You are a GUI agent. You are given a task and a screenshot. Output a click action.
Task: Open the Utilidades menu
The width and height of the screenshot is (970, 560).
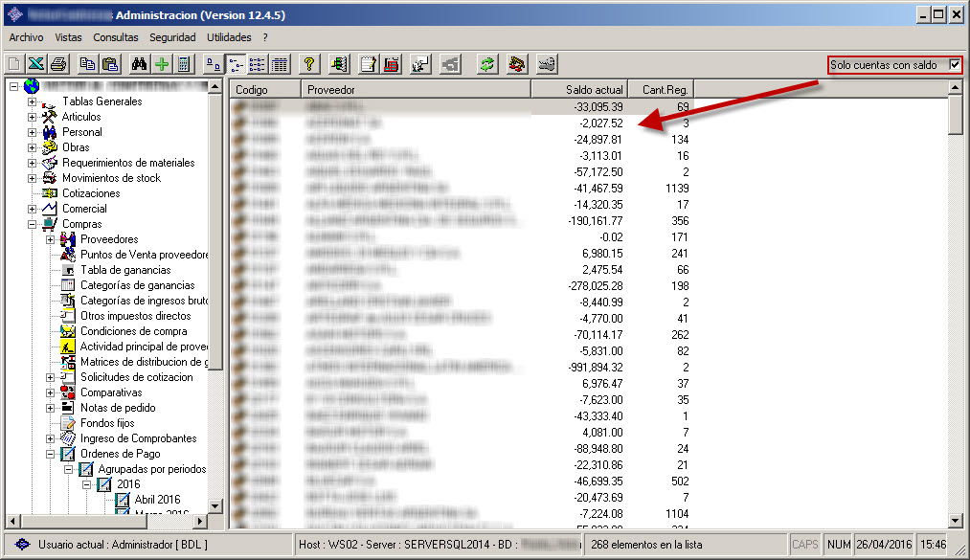[x=229, y=37]
